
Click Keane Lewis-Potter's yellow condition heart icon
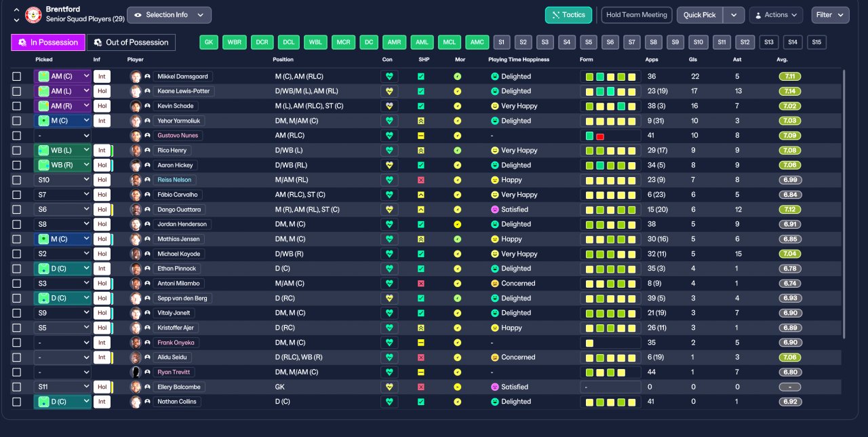389,91
